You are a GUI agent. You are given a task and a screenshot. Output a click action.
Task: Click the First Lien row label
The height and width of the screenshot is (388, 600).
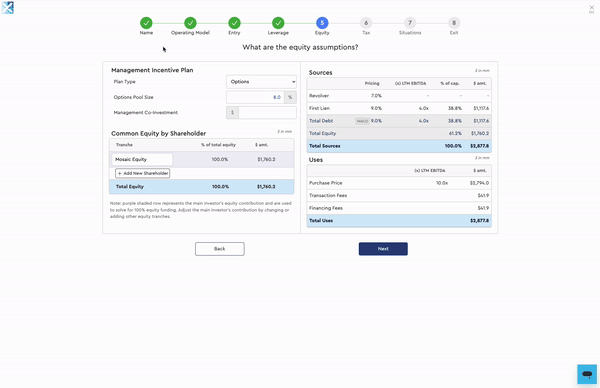click(x=319, y=108)
